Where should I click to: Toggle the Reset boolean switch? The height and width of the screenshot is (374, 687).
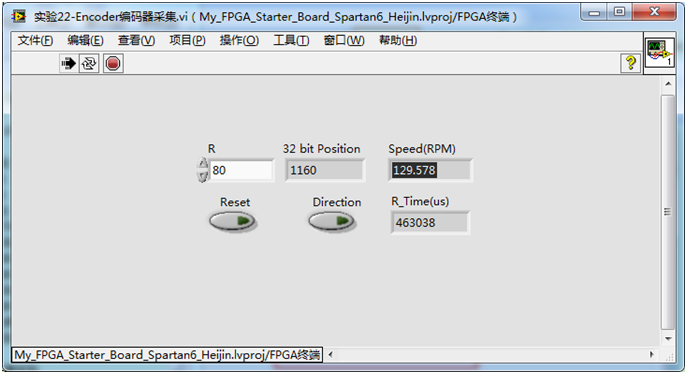pos(232,221)
